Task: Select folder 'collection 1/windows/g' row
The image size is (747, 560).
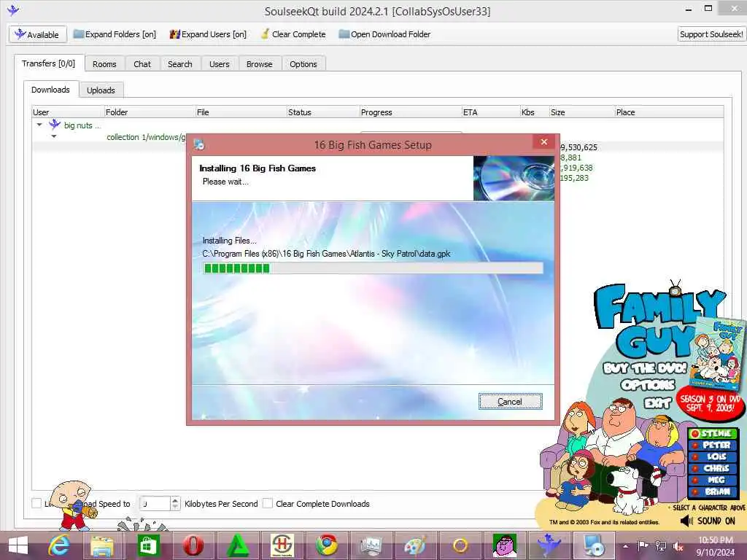Action: pyautogui.click(x=146, y=137)
